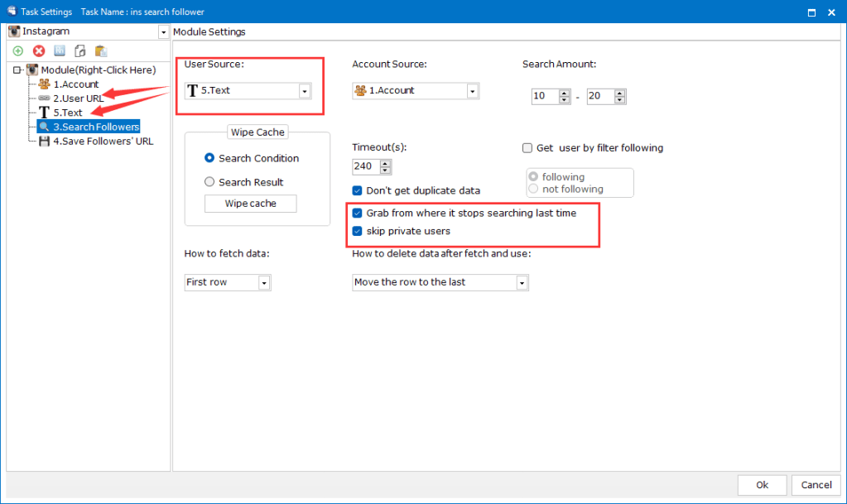The width and height of the screenshot is (847, 504).
Task: Open the User Source dropdown
Action: [x=305, y=91]
